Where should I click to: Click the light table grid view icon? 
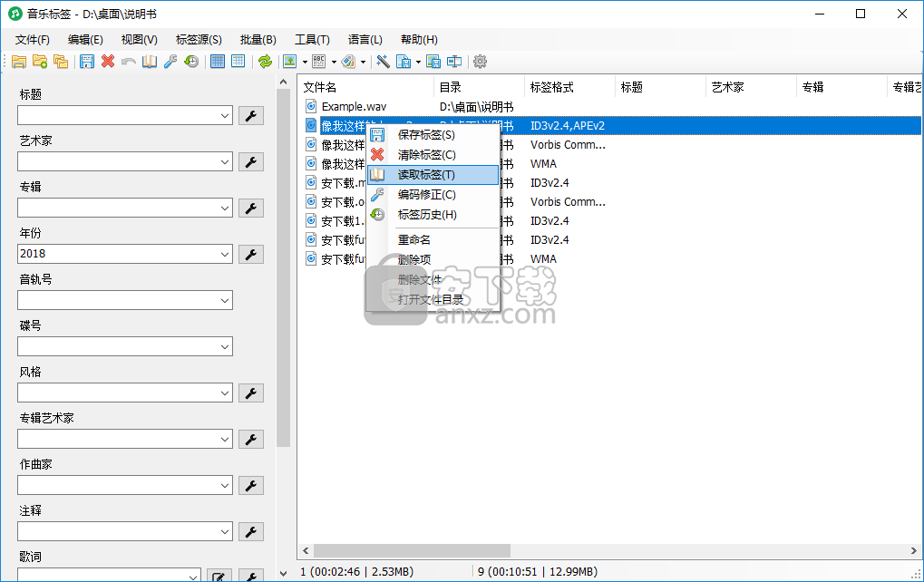tap(238, 62)
